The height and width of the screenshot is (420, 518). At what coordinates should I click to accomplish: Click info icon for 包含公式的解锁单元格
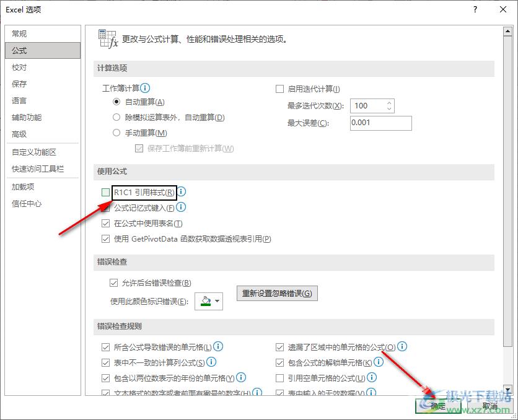[378, 362]
